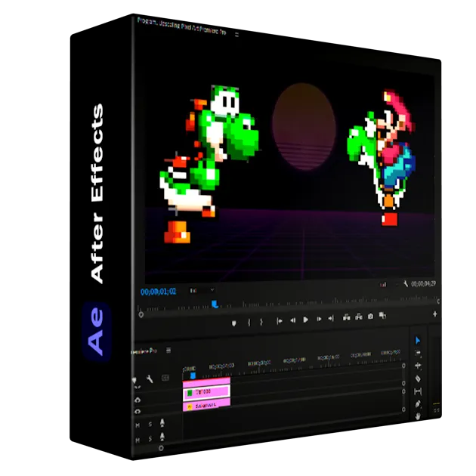Toggle the Comparison View button
Viewport: 476px width, 476px height.
[x=382, y=315]
